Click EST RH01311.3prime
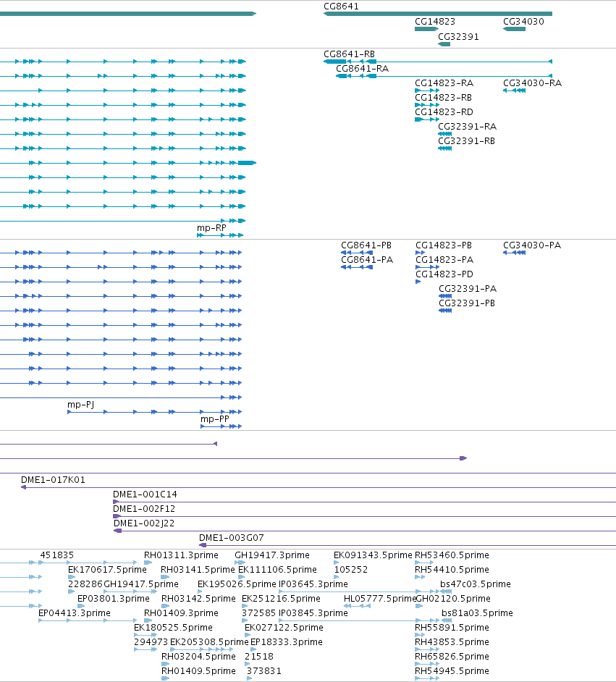 [x=181, y=555]
